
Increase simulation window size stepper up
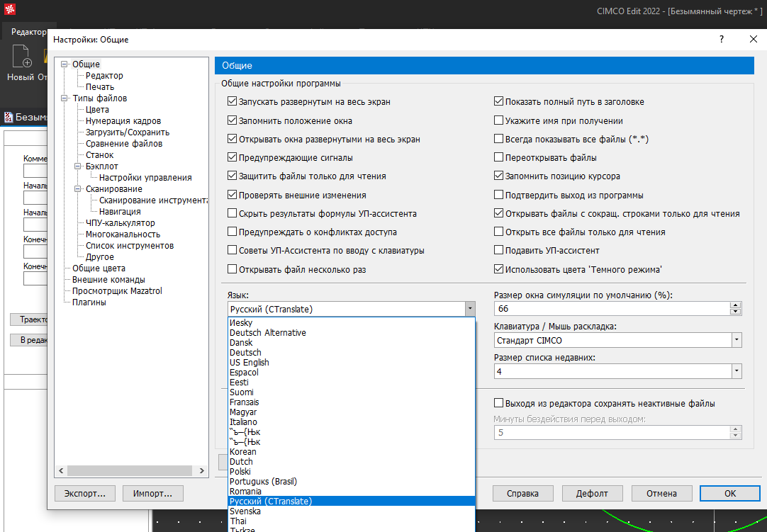pyautogui.click(x=735, y=305)
